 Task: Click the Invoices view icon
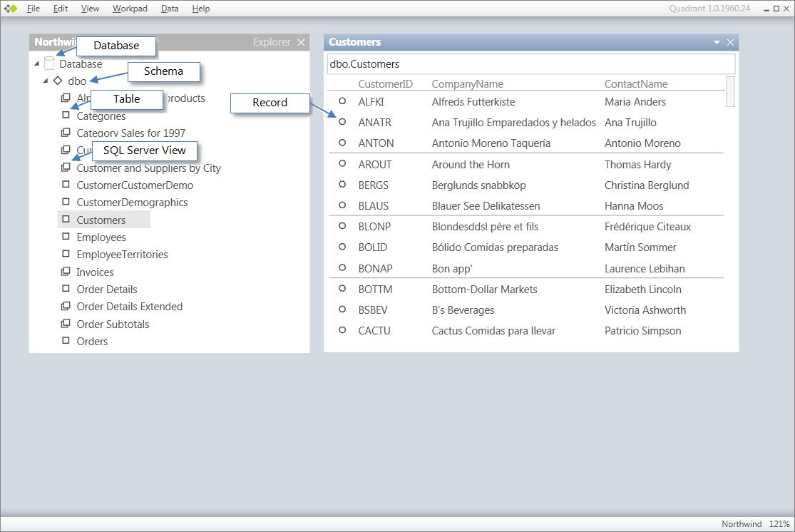tap(66, 271)
